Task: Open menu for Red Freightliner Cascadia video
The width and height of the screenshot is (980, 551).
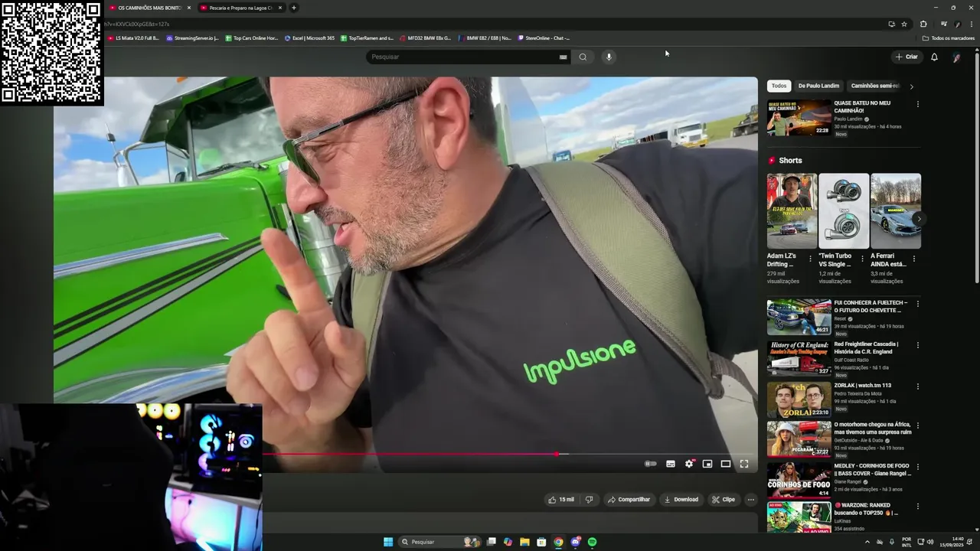Action: [x=918, y=345]
